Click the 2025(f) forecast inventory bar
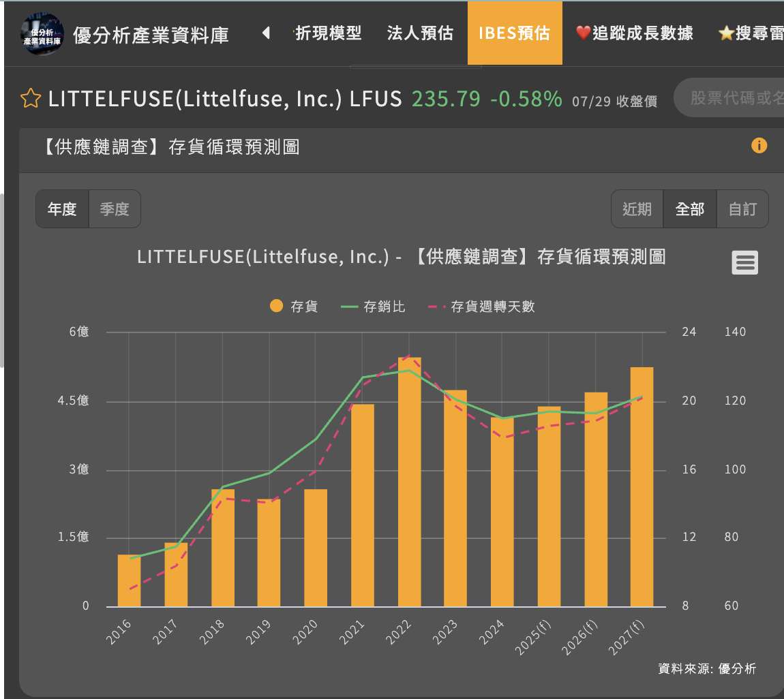784x699 pixels. pos(549,507)
